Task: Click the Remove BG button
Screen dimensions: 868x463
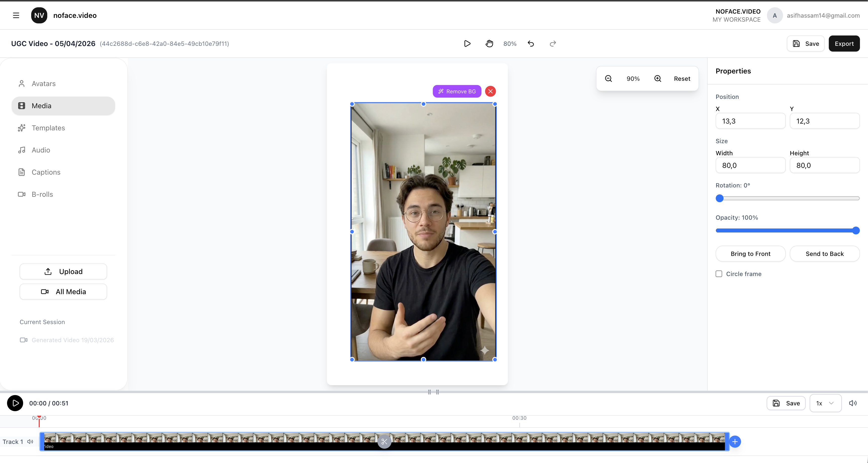Action: point(457,91)
